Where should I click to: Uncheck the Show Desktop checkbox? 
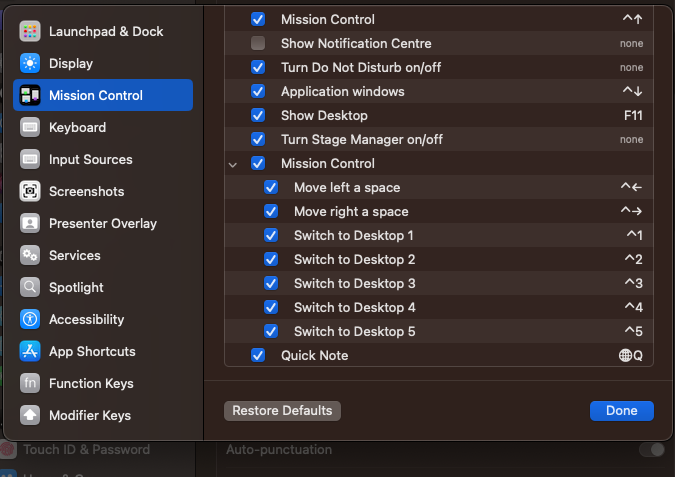point(258,115)
